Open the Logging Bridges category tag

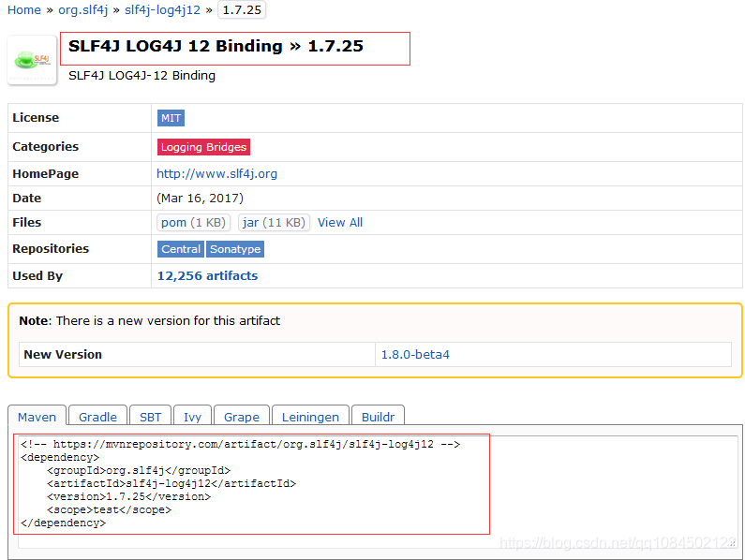(203, 147)
